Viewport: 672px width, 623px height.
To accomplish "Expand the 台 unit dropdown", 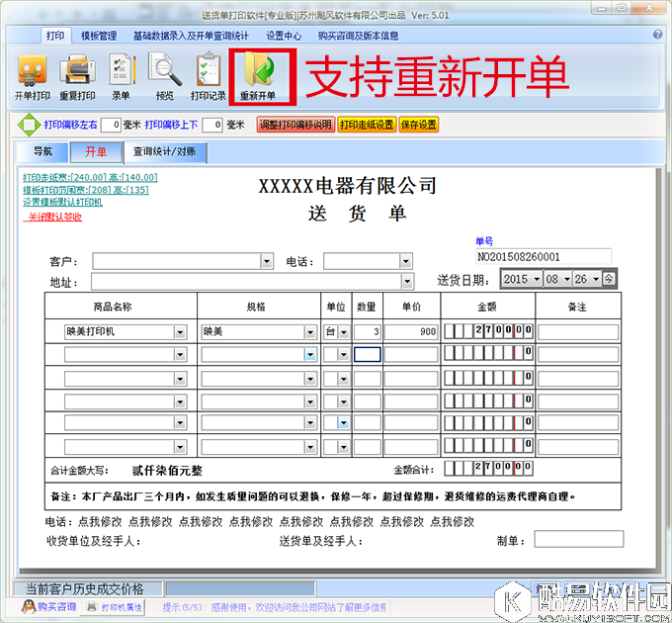I will click(x=344, y=332).
